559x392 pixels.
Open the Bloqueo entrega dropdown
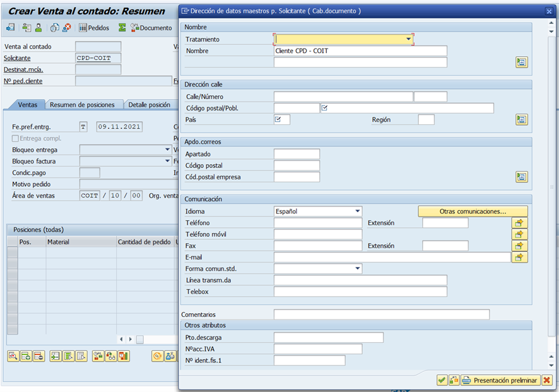coord(167,150)
